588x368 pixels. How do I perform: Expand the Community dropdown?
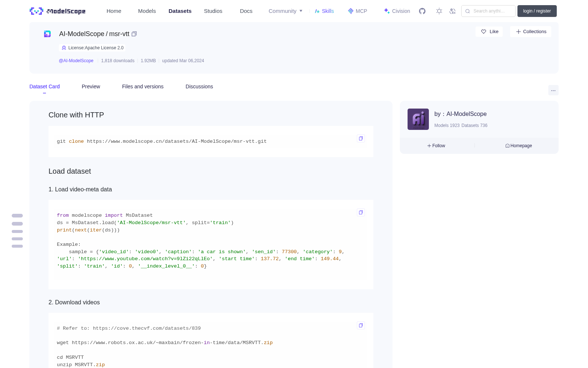(x=286, y=11)
